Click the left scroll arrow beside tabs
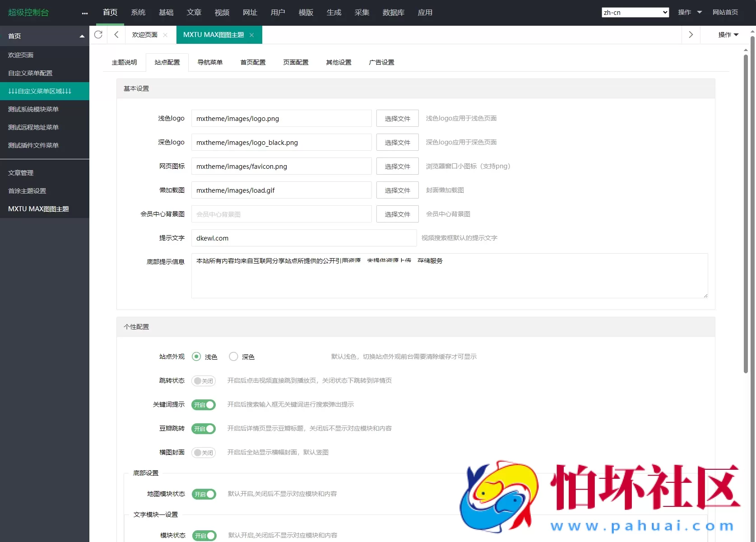Screen dimensions: 756x542 [116, 34]
